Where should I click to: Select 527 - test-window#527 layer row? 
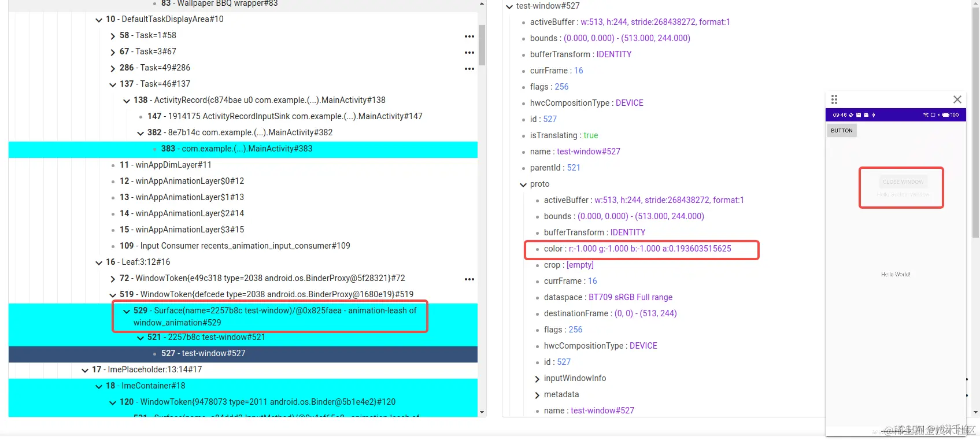click(243, 354)
